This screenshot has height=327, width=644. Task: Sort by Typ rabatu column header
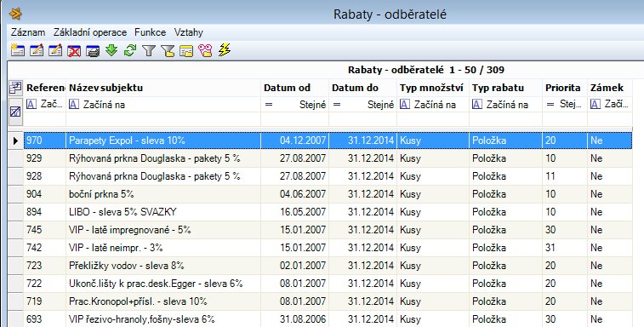click(x=505, y=88)
